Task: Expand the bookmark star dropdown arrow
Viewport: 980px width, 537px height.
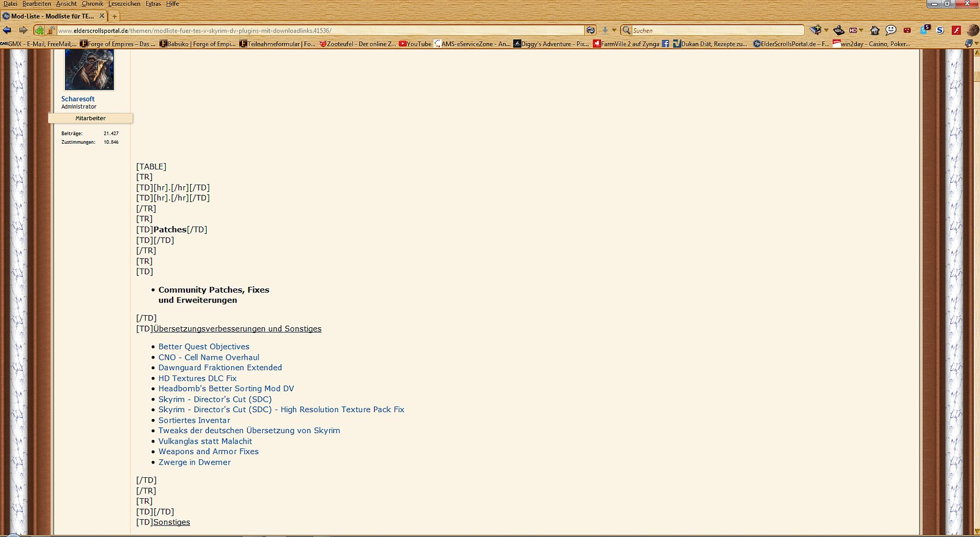Action: (x=826, y=30)
